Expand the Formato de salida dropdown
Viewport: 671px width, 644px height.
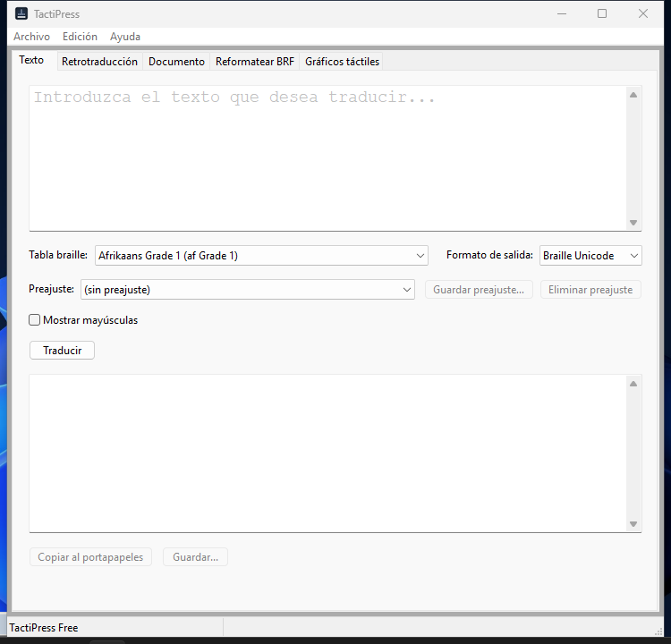click(590, 256)
